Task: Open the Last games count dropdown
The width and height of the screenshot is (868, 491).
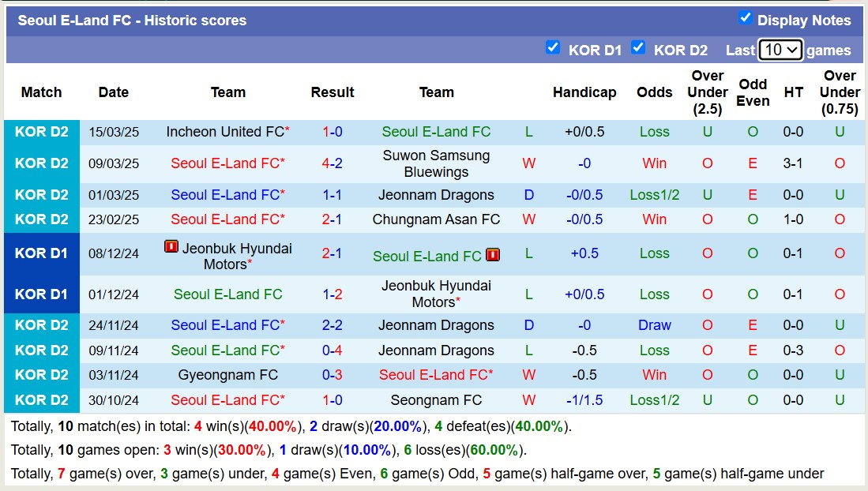Action: point(780,49)
